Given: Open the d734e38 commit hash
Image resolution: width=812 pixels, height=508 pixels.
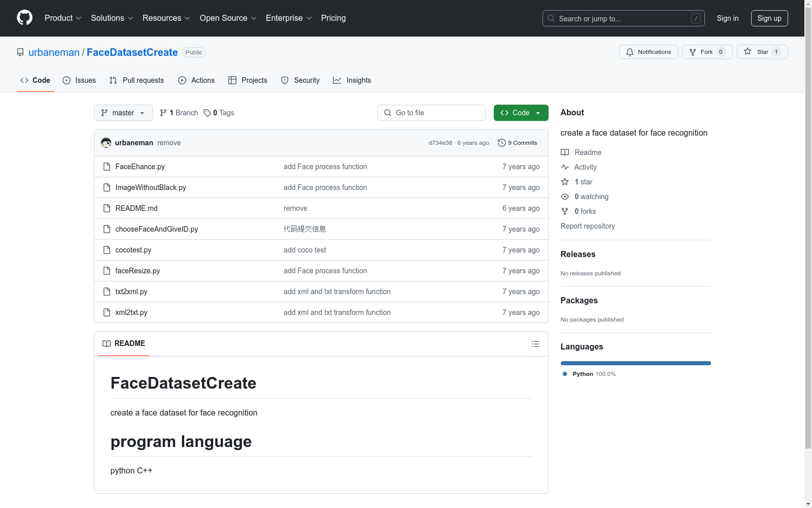Looking at the screenshot, I should 440,143.
